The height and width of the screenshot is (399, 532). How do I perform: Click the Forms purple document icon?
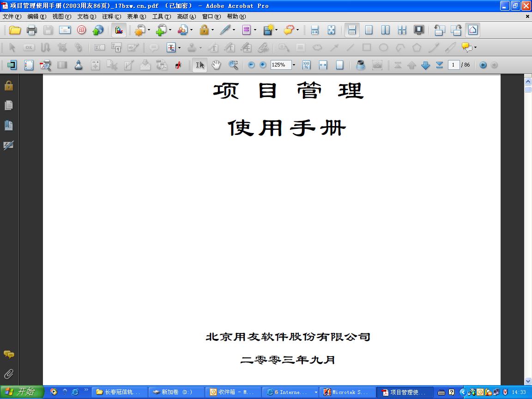246,30
